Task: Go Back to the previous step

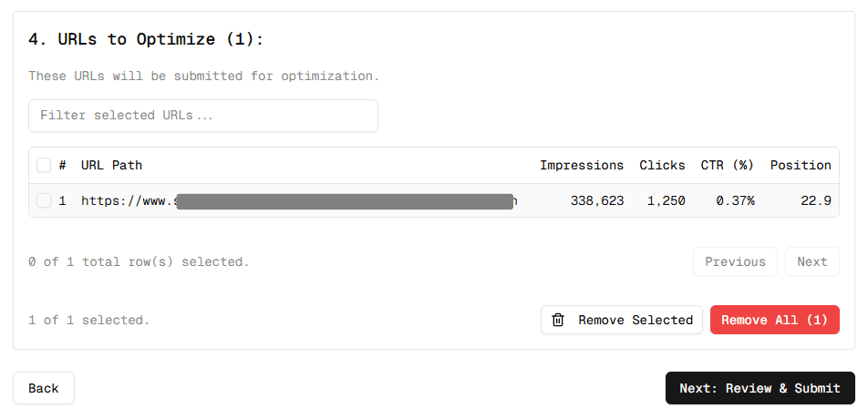Action: pos(44,388)
